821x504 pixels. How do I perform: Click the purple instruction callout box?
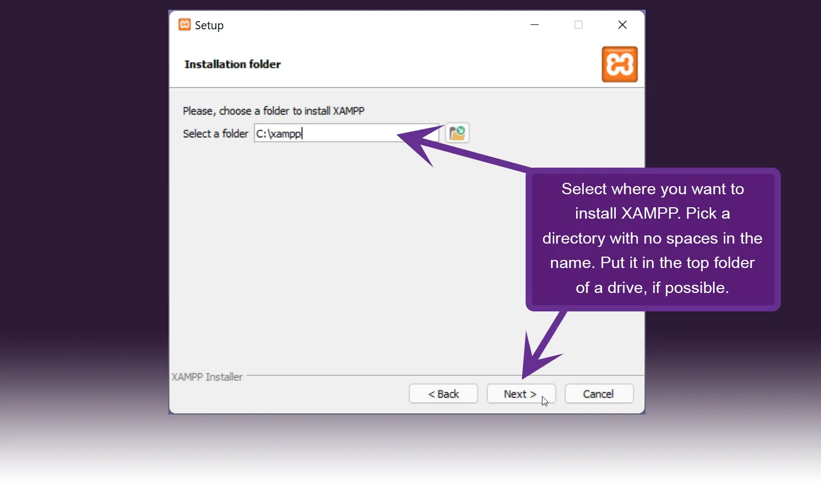click(653, 239)
